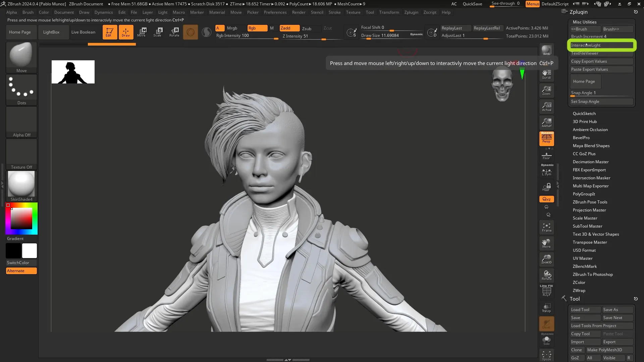The height and width of the screenshot is (362, 644).
Task: Choose the Rotate transform tool in top shelf
Action: [174, 32]
